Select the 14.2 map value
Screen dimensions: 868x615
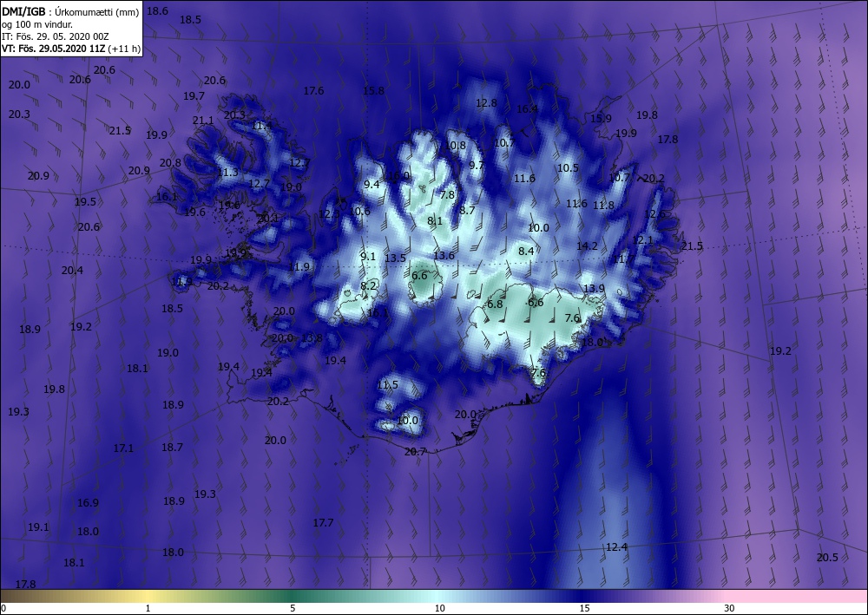point(587,246)
